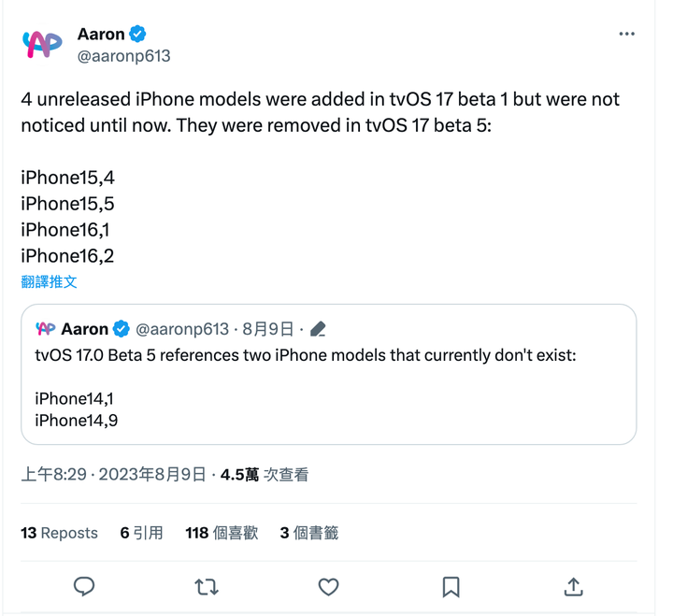
Task: Open the share tweet icon
Action: (573, 587)
